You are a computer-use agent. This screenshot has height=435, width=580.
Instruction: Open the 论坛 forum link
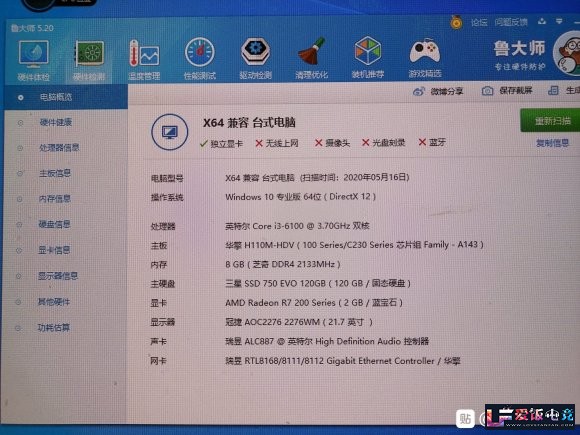[479, 23]
